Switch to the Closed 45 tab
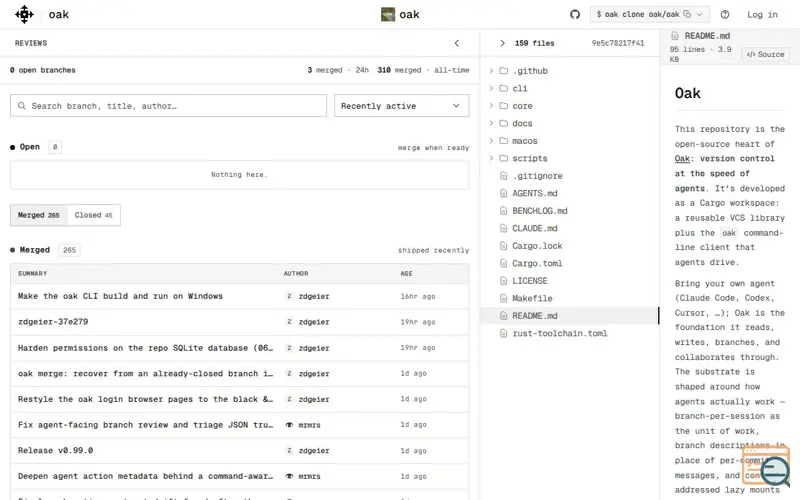Viewport: 800px width, 500px height. coord(93,215)
